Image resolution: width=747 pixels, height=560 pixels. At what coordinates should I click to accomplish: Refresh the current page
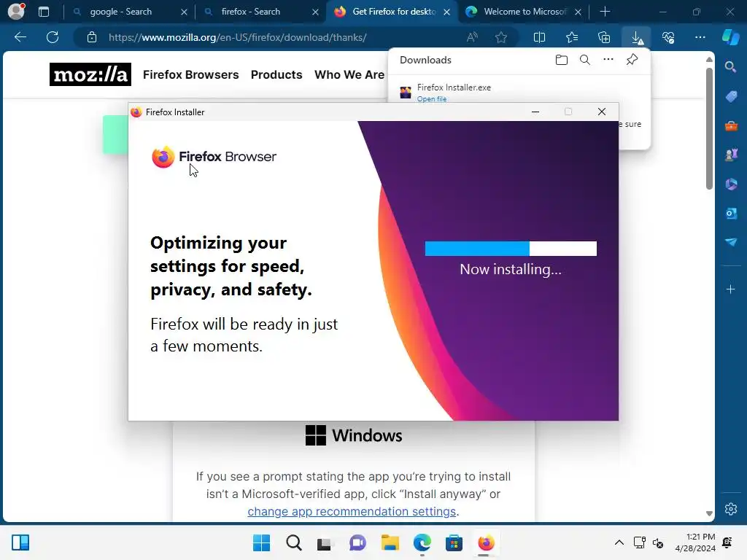53,37
